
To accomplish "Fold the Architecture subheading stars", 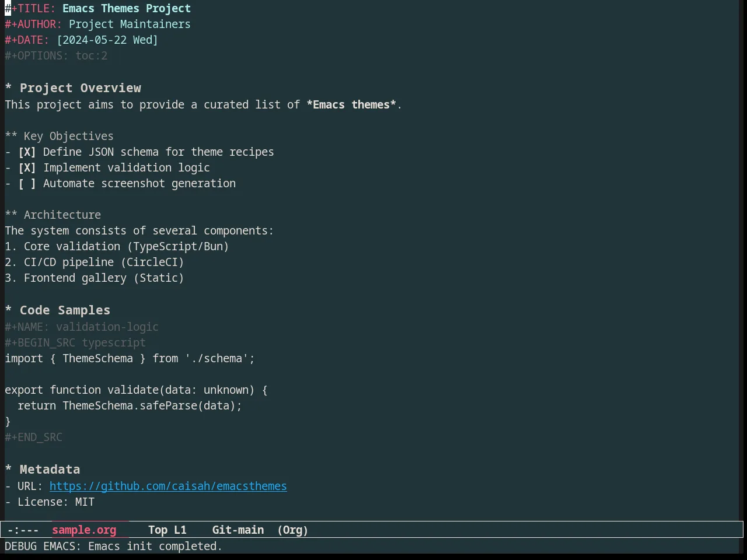I will 11,215.
